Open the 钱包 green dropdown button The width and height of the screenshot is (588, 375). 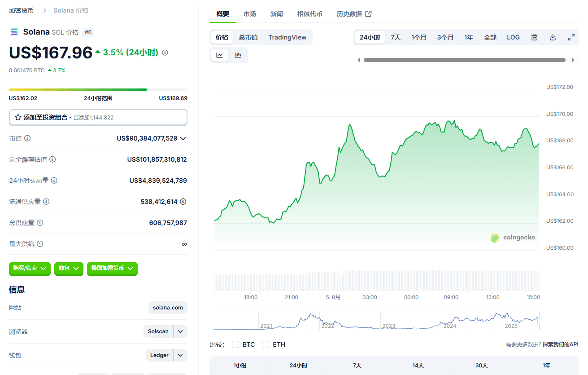click(69, 268)
